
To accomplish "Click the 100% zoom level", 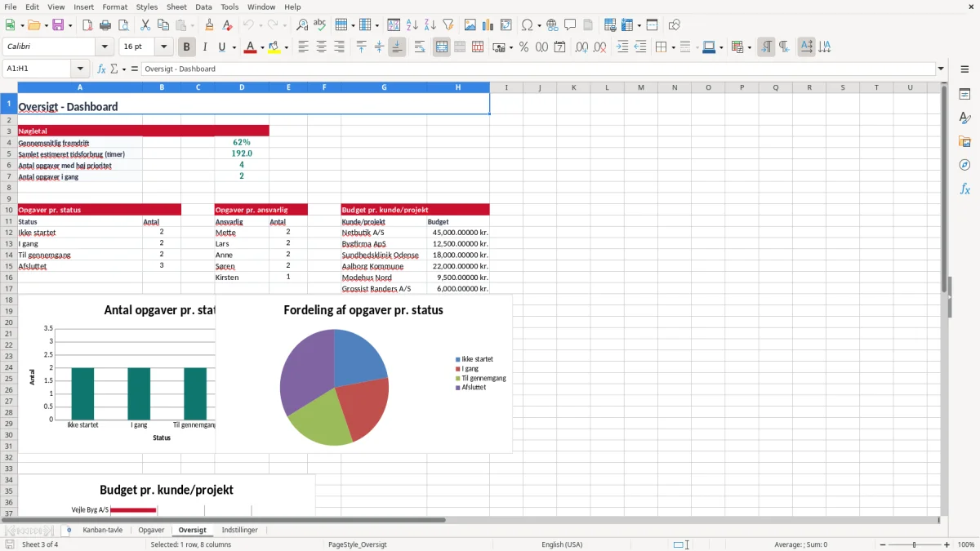I will pyautogui.click(x=966, y=544).
